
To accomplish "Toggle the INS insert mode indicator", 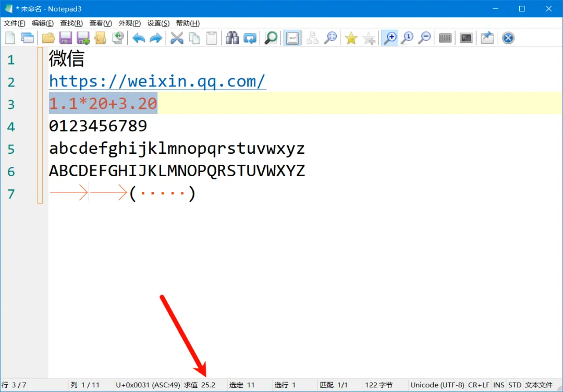I will [x=499, y=385].
